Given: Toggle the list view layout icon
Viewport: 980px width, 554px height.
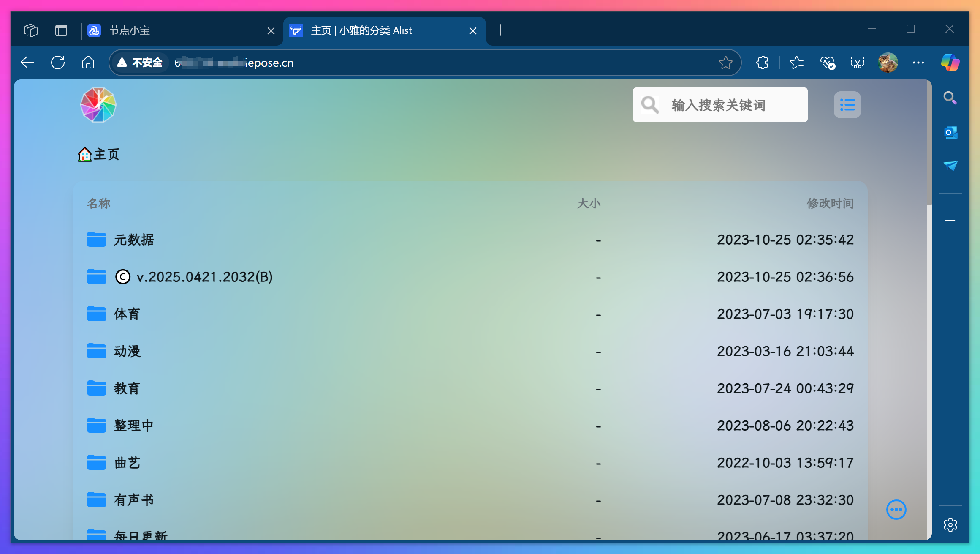Looking at the screenshot, I should tap(847, 105).
